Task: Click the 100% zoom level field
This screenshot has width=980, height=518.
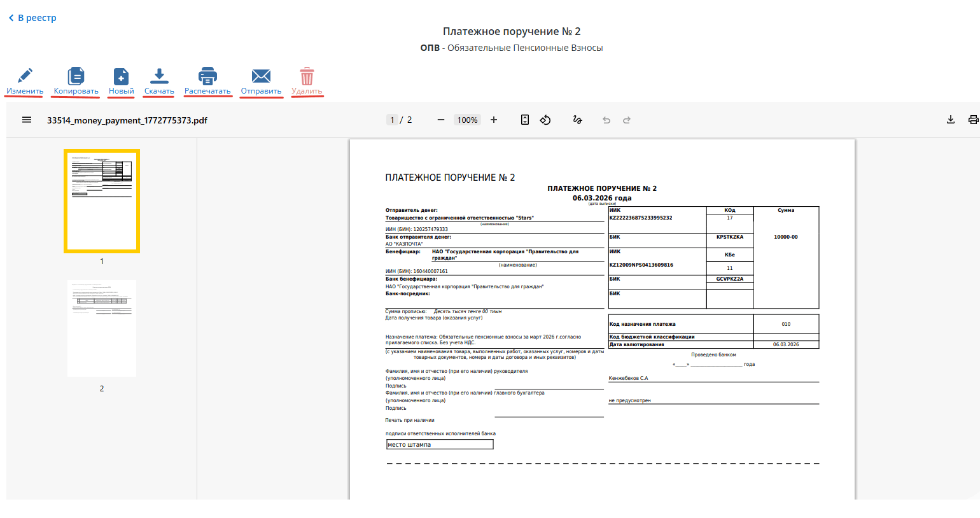Action: (x=467, y=120)
